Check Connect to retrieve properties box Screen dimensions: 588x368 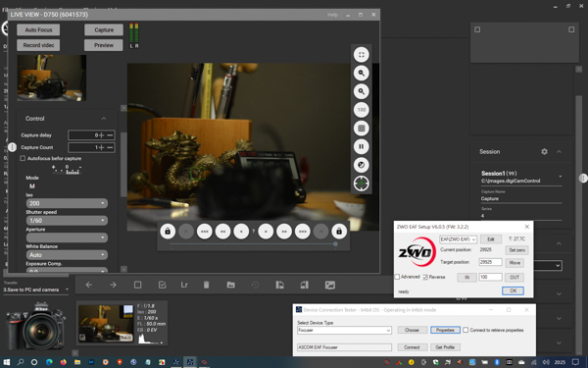(465, 330)
